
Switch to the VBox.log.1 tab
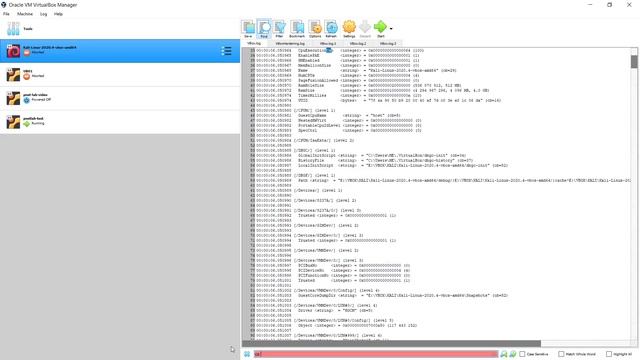click(x=328, y=43)
